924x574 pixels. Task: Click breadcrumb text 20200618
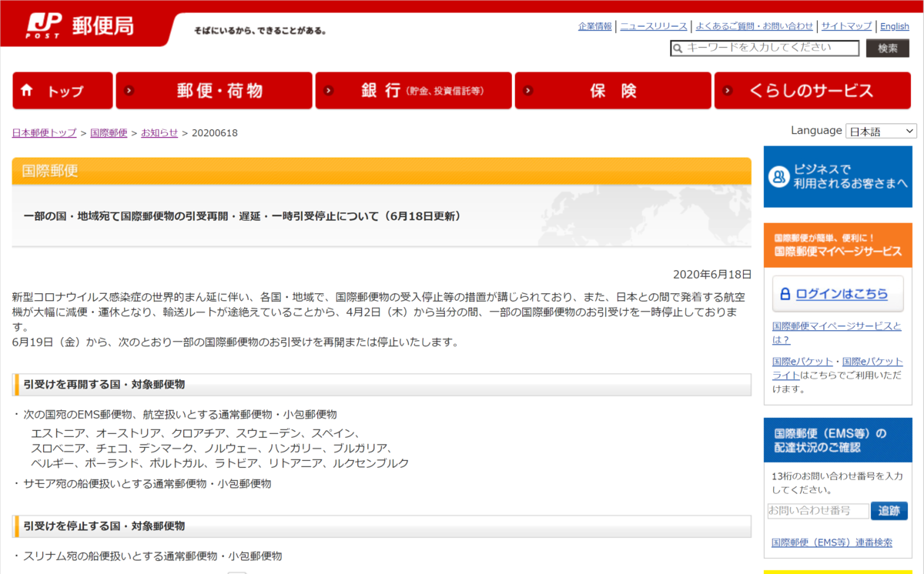tap(215, 133)
